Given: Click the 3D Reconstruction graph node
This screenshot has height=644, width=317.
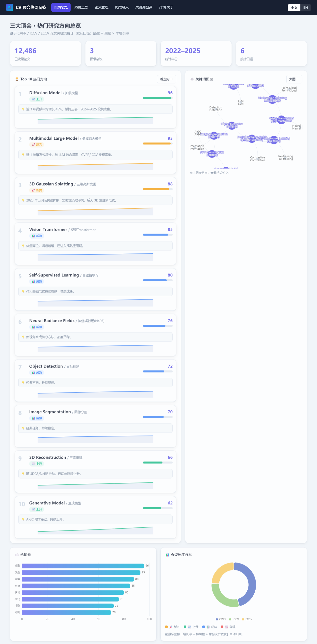Looking at the screenshot, I should click(212, 154).
